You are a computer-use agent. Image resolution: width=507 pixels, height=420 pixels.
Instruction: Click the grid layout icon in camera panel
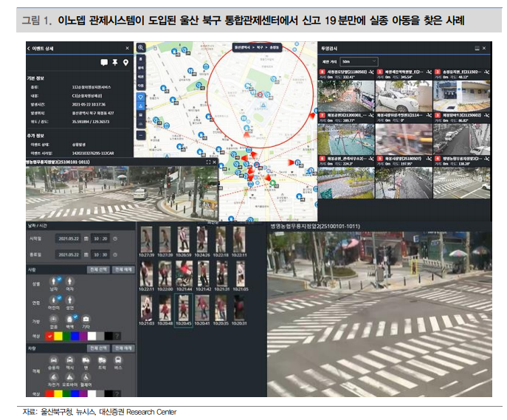[476, 47]
